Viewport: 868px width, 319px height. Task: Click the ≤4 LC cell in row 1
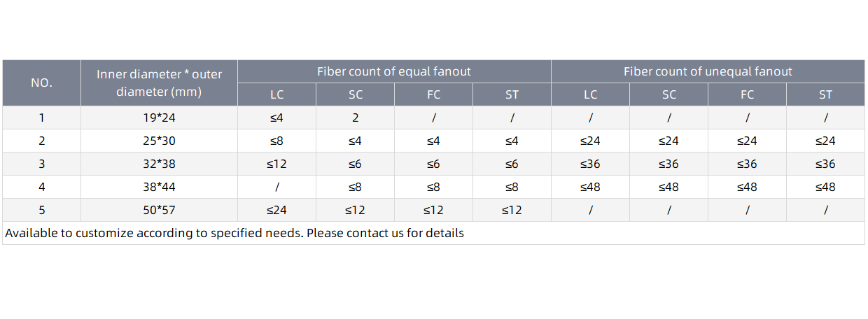[277, 118]
